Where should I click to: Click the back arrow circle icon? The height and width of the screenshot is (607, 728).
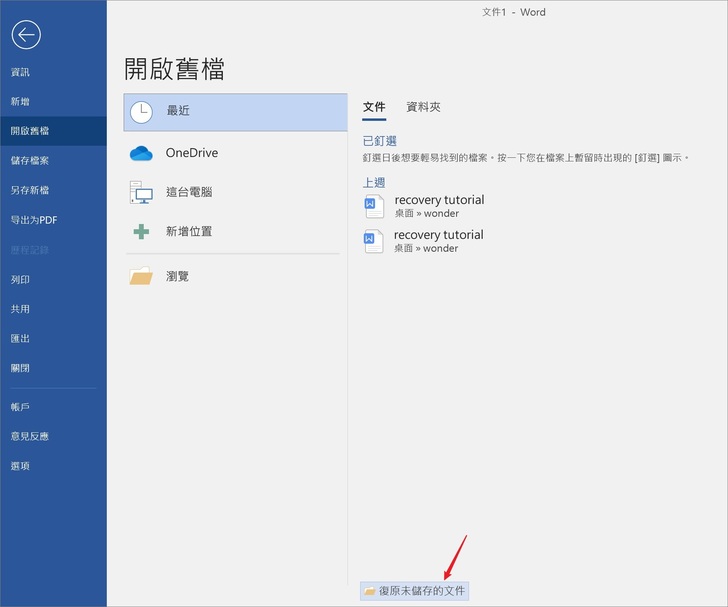pos(26,35)
